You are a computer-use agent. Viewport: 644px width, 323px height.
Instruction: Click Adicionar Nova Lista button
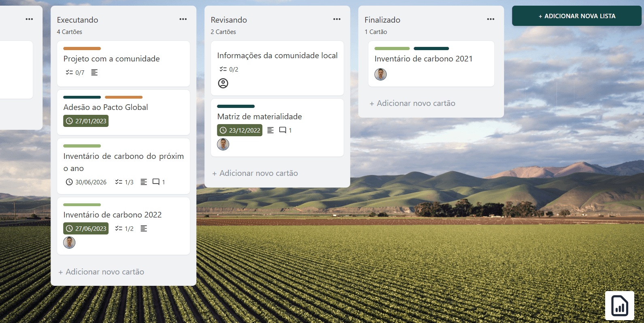577,16
